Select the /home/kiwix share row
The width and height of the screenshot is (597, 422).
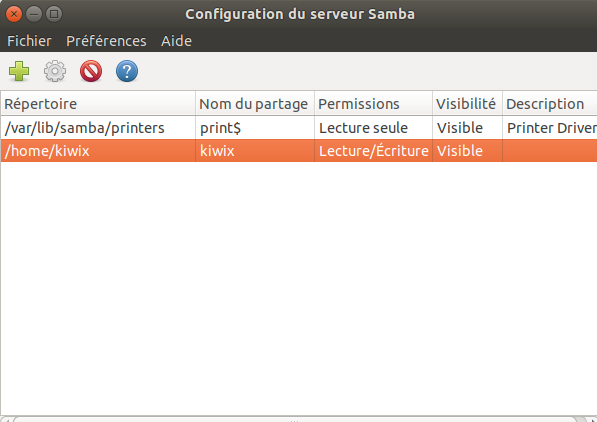(298, 151)
